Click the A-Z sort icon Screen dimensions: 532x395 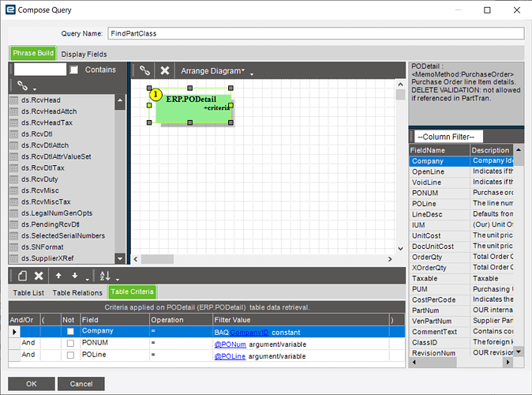[x=105, y=276]
